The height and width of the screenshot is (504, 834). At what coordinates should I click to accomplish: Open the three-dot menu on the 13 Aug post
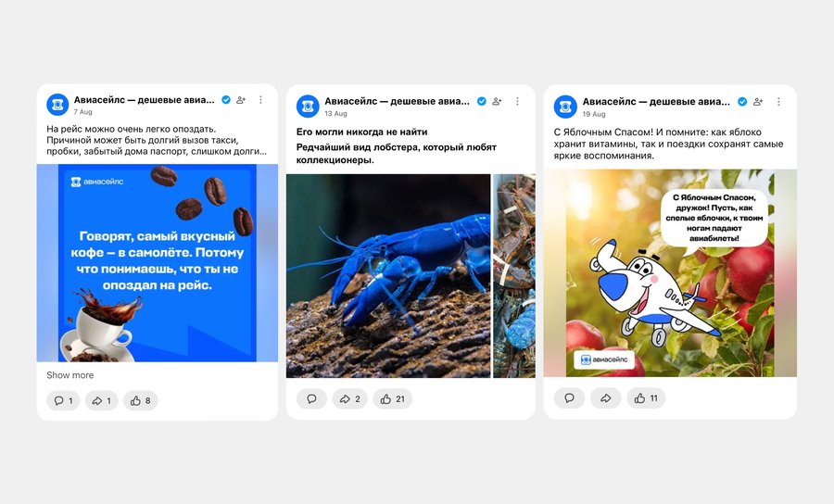click(x=517, y=101)
